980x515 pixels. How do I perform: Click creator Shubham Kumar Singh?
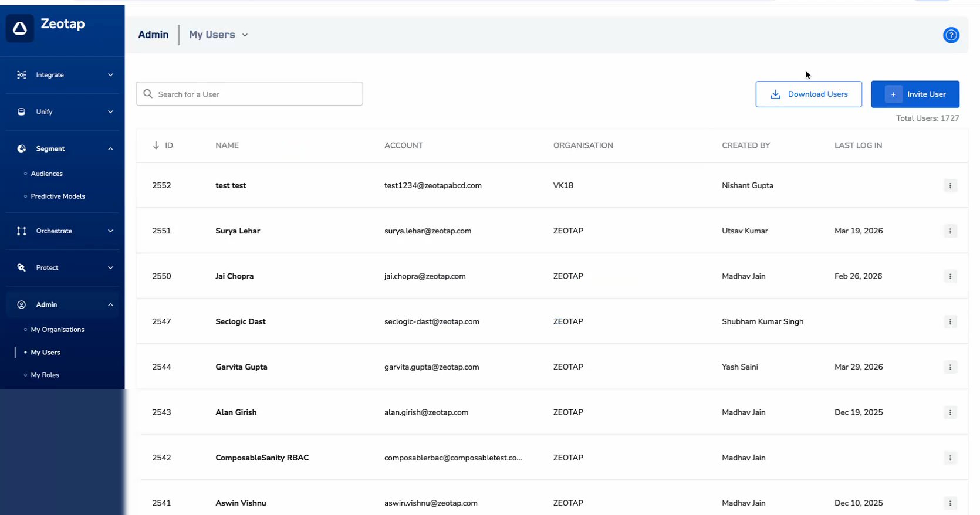click(763, 321)
